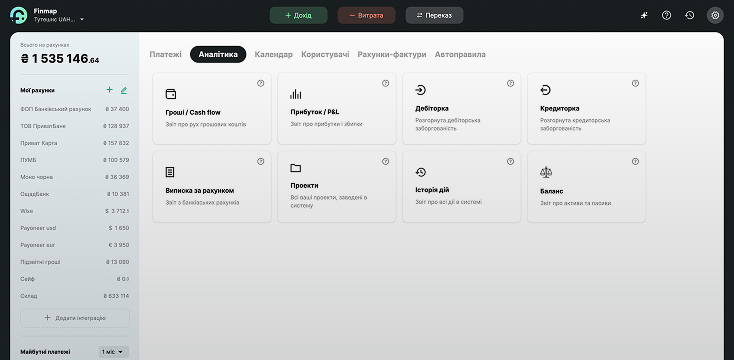The height and width of the screenshot is (360, 734).
Task: Select the Моно чорна account
Action: click(75, 177)
